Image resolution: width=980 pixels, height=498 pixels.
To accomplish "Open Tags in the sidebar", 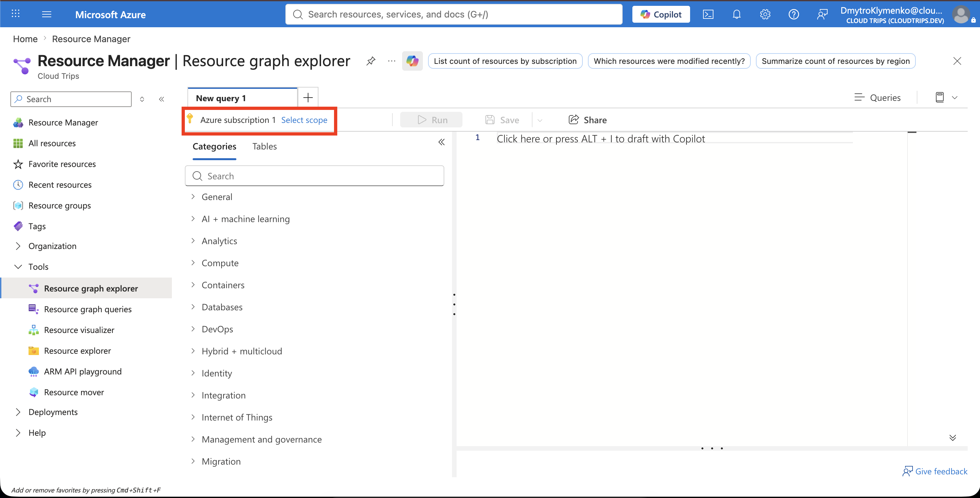I will point(37,226).
